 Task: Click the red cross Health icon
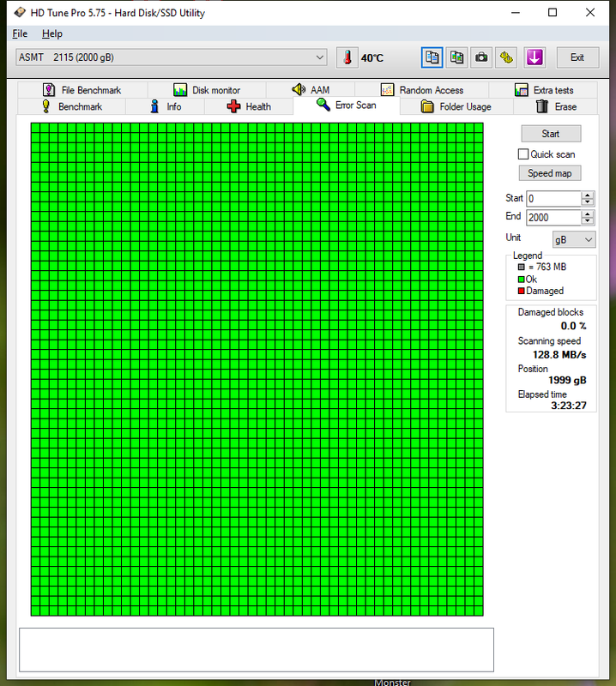pyautogui.click(x=234, y=106)
